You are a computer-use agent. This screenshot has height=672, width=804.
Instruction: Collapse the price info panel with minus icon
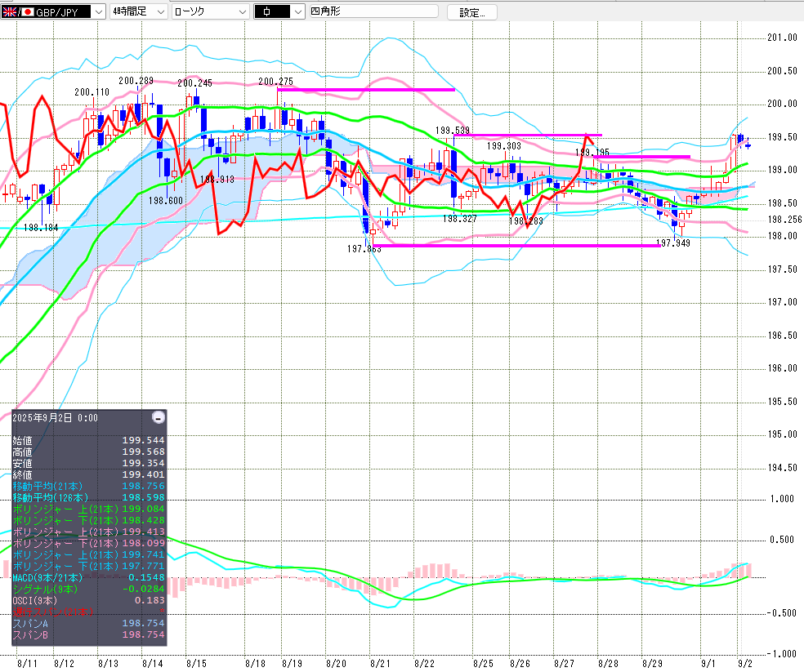[x=159, y=417]
